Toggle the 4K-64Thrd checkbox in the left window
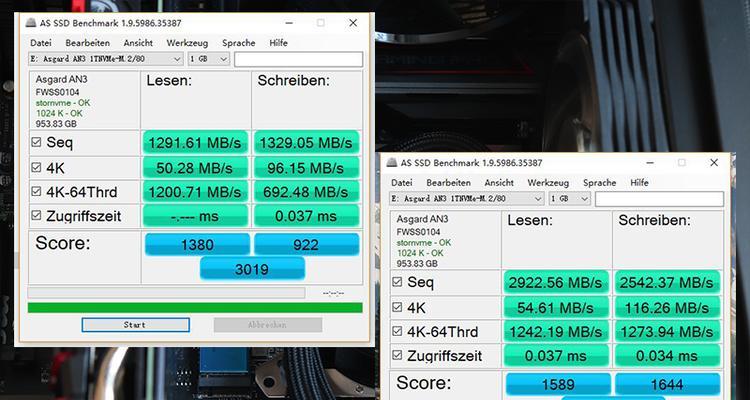Image resolution: width=750 pixels, height=400 pixels. pos(36,191)
